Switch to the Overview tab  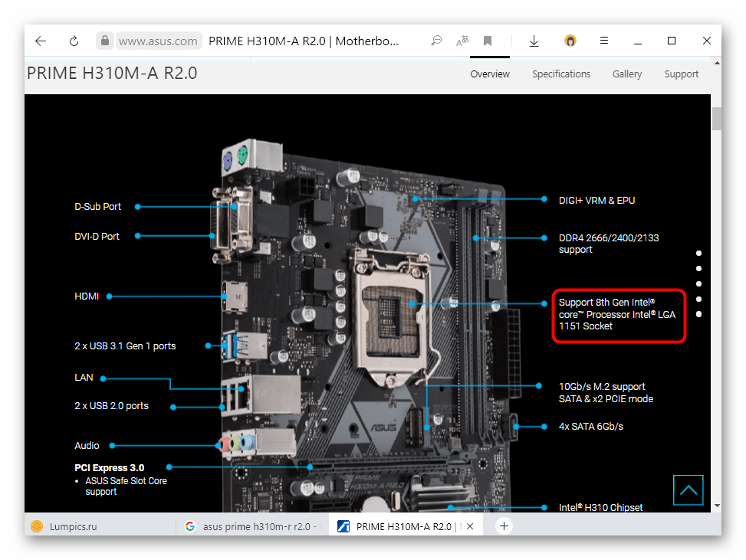(490, 74)
